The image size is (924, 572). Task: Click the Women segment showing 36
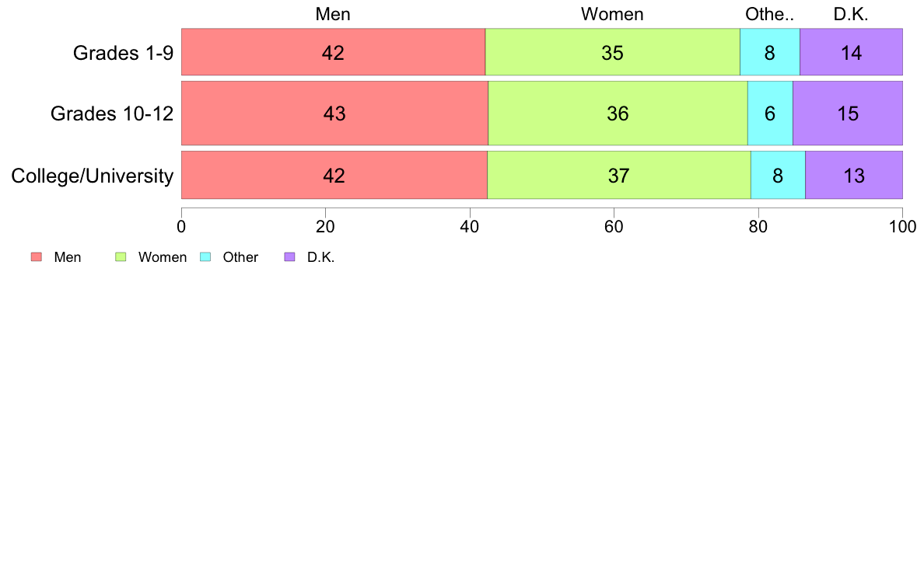click(x=618, y=113)
